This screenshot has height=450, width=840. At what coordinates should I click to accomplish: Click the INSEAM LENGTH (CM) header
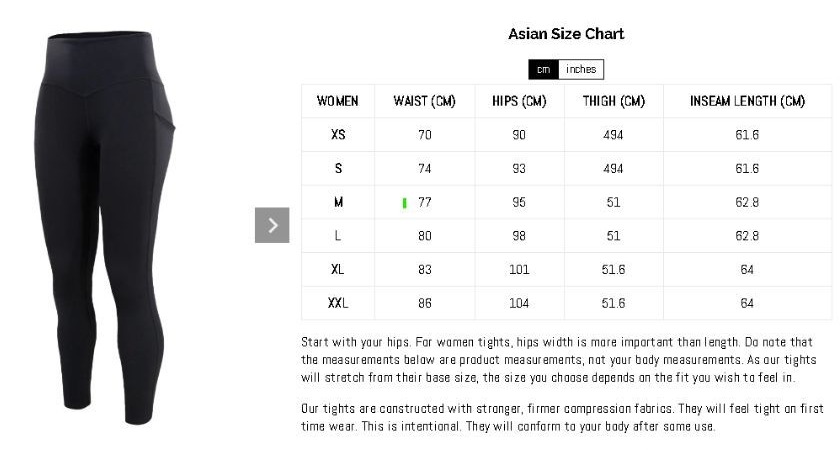(747, 101)
